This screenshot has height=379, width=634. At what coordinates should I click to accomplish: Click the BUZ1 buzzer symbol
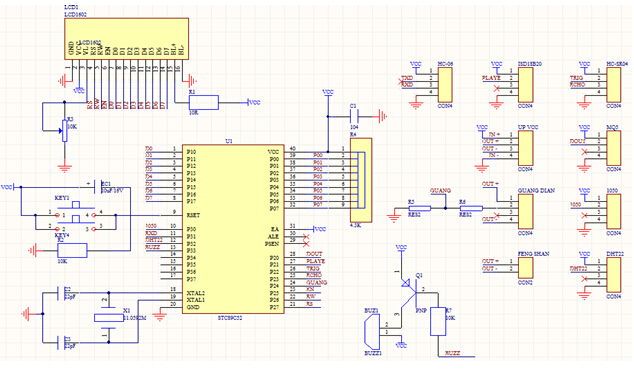(x=372, y=332)
